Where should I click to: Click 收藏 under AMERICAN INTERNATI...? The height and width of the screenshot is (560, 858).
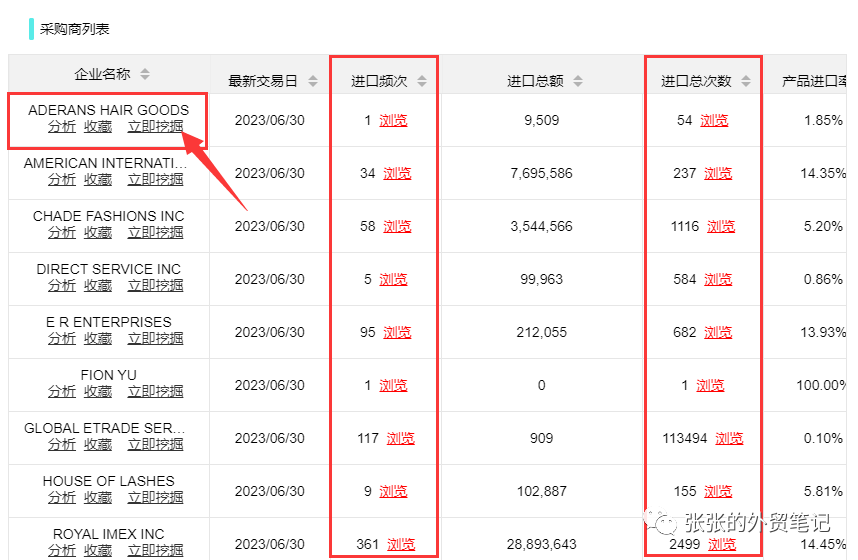click(98, 180)
